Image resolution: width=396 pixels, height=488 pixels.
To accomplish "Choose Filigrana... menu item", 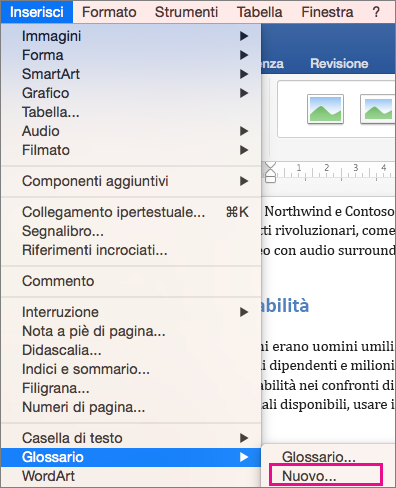I will [x=131, y=388].
